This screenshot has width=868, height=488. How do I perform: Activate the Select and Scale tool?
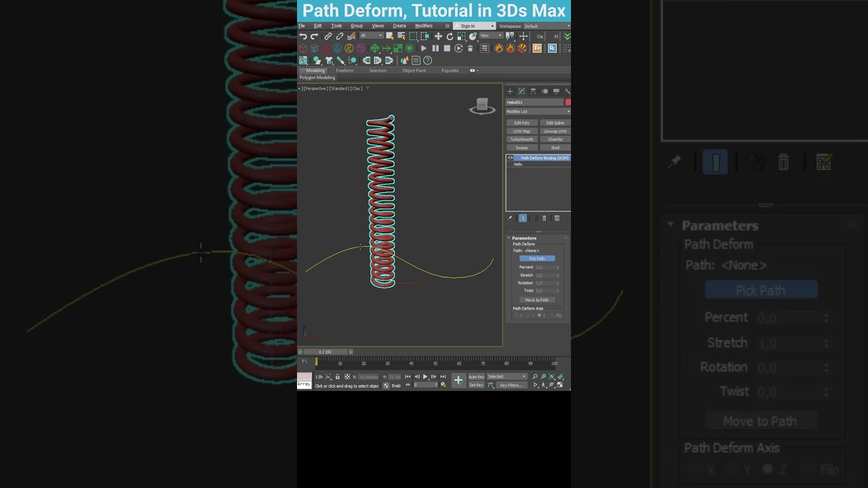pyautogui.click(x=461, y=36)
